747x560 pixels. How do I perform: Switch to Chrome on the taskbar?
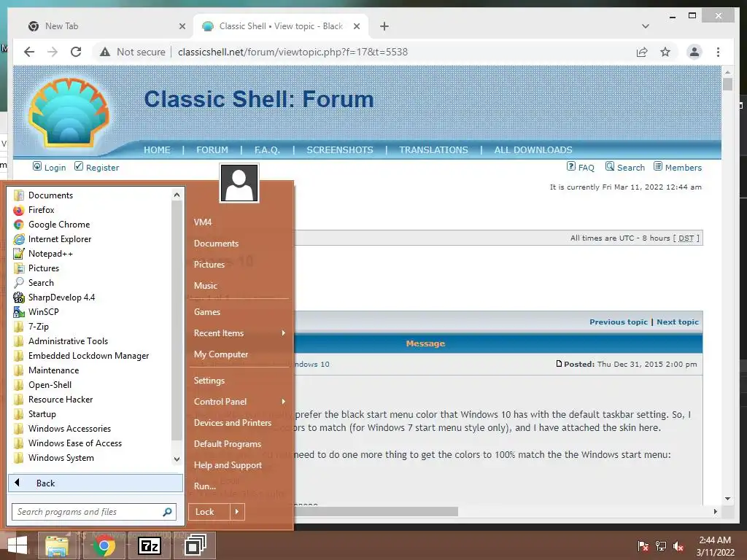tap(104, 545)
